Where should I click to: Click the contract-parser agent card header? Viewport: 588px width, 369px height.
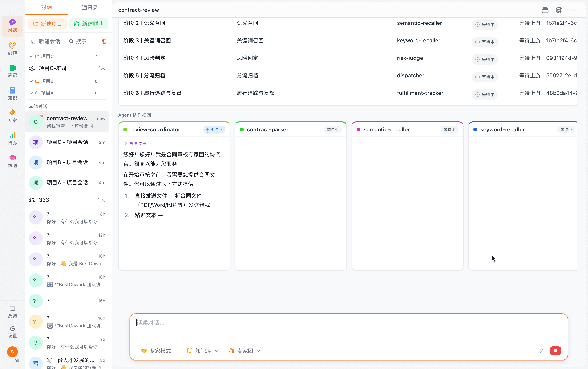pos(291,130)
